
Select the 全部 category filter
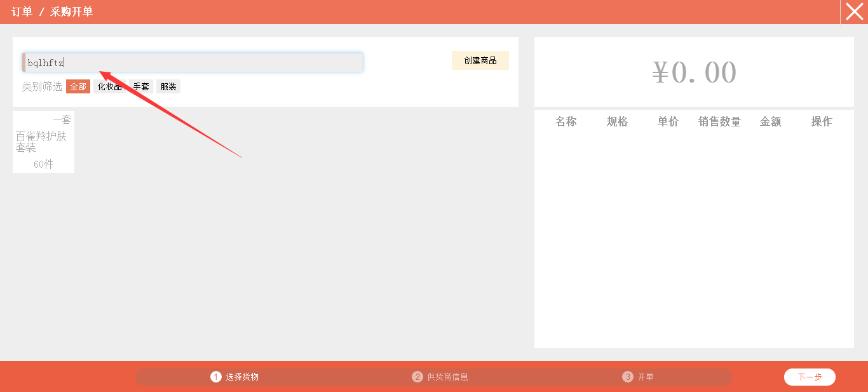(78, 86)
